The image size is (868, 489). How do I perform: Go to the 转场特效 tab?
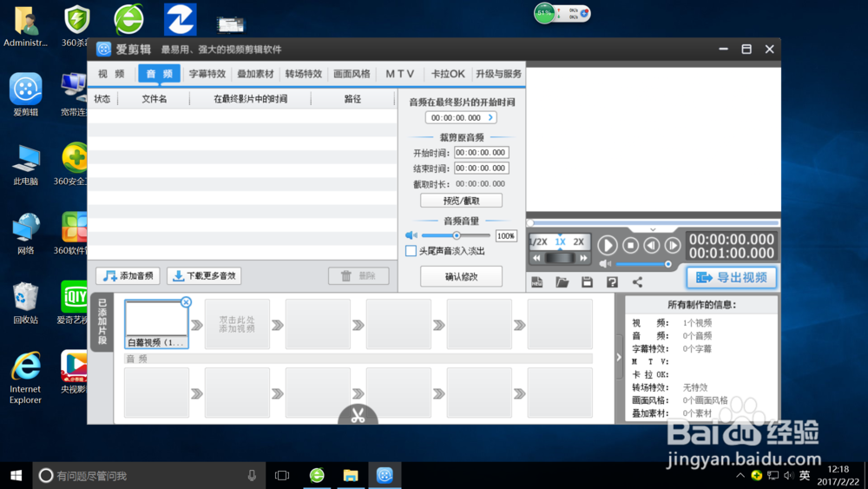click(303, 74)
